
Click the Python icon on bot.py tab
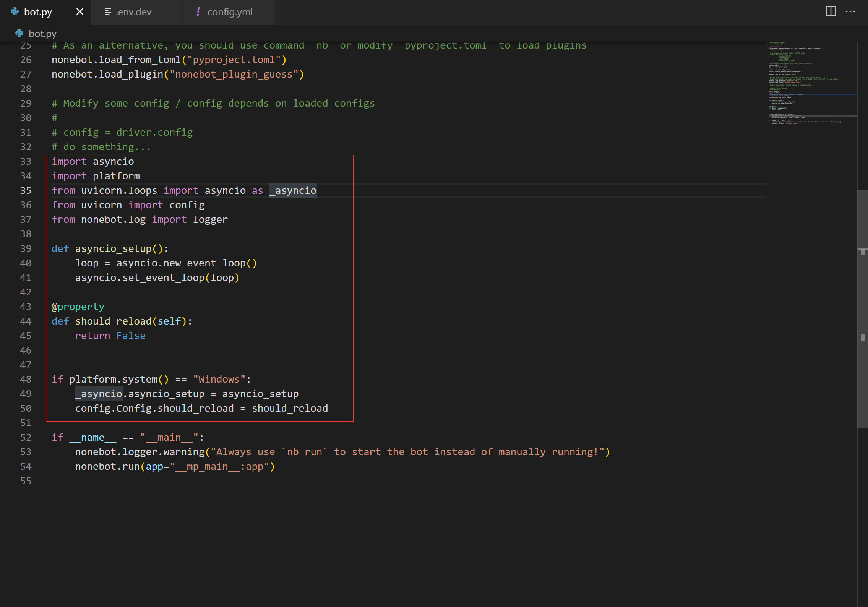point(15,12)
